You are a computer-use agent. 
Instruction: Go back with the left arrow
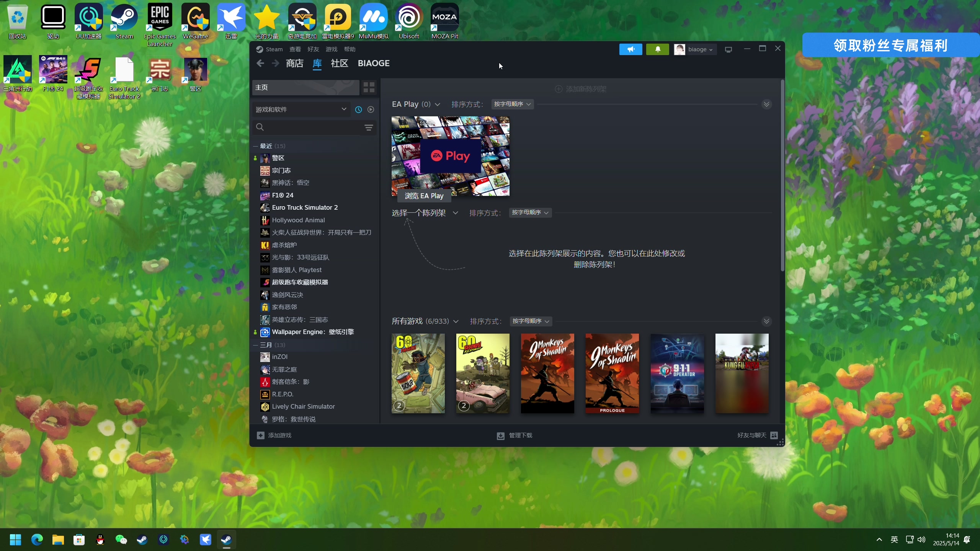(x=260, y=64)
